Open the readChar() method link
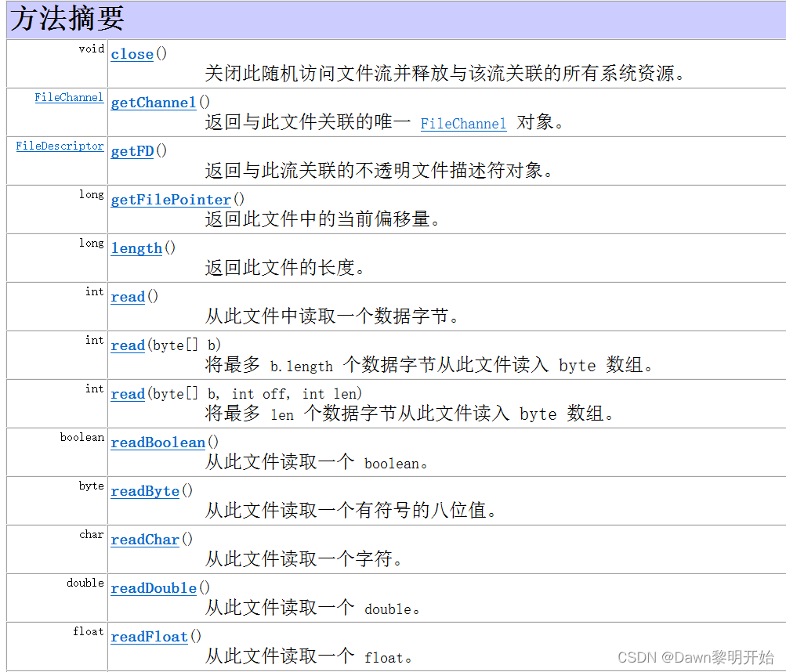This screenshot has width=786, height=672. pyautogui.click(x=145, y=540)
